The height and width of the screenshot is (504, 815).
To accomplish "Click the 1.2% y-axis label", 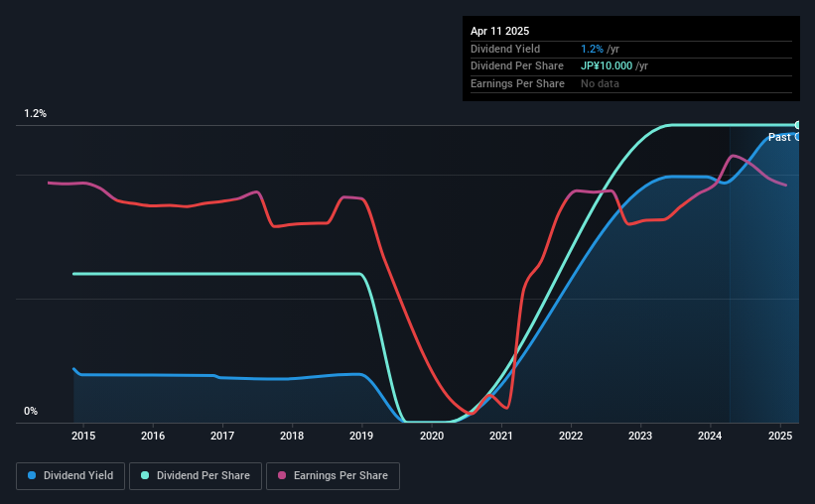I will tap(36, 113).
